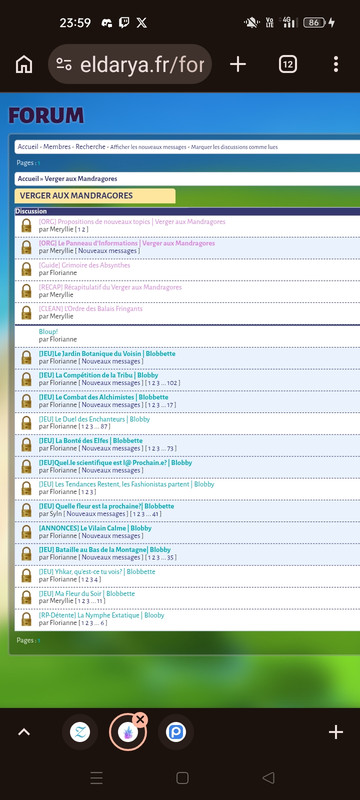Image resolution: width=360 pixels, height=800 pixels.
Task: Click lock icon beside Le Duel des Enchanteurs
Action: tap(26, 422)
